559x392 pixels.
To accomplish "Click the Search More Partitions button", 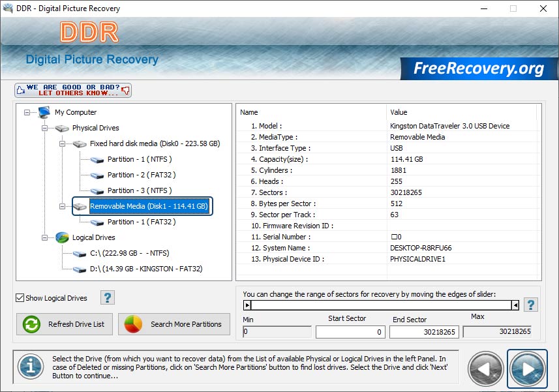I will 174,324.
